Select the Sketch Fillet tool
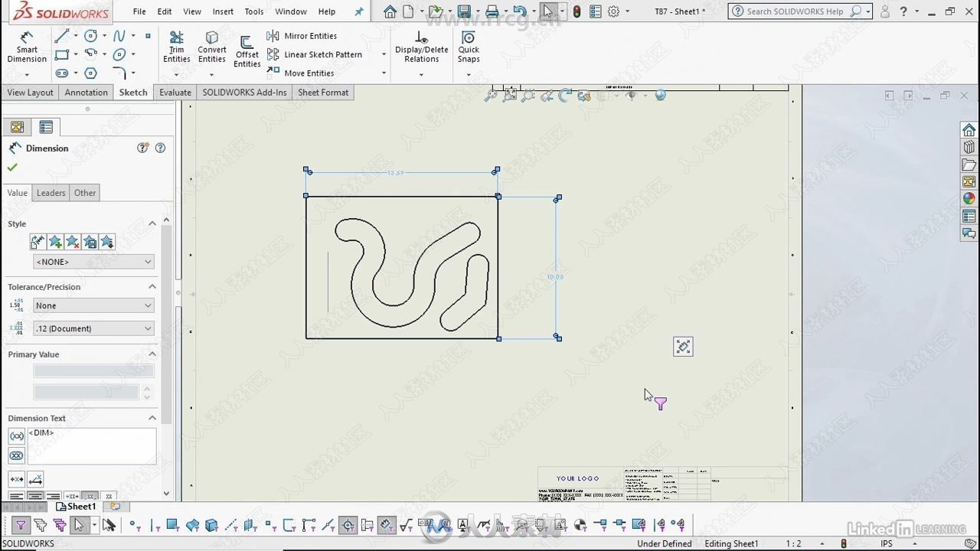980x551 pixels. click(119, 73)
